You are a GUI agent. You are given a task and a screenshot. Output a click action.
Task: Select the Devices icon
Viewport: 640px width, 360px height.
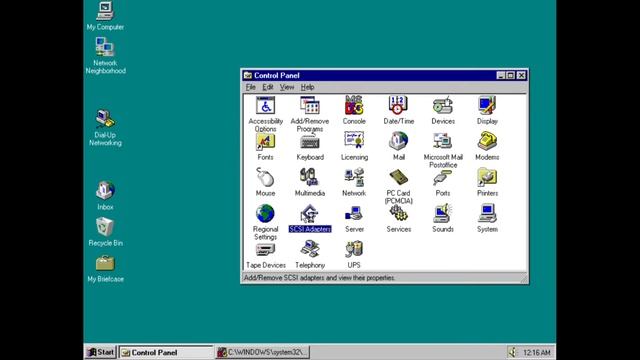[x=443, y=105]
